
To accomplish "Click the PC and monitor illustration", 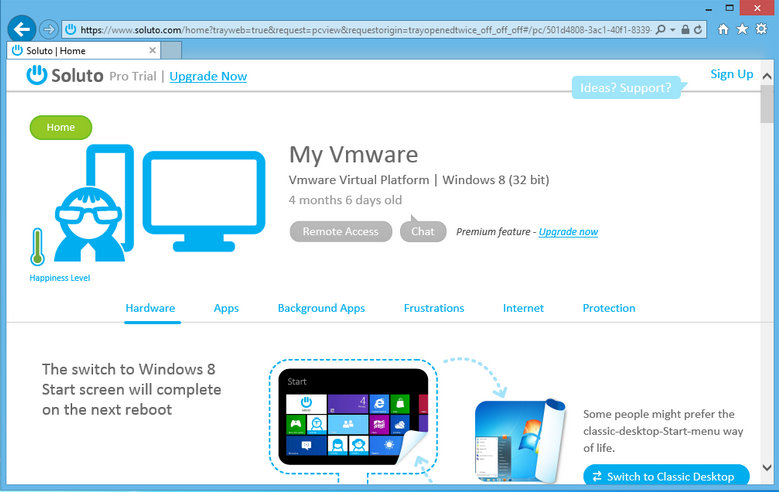I will [159, 203].
